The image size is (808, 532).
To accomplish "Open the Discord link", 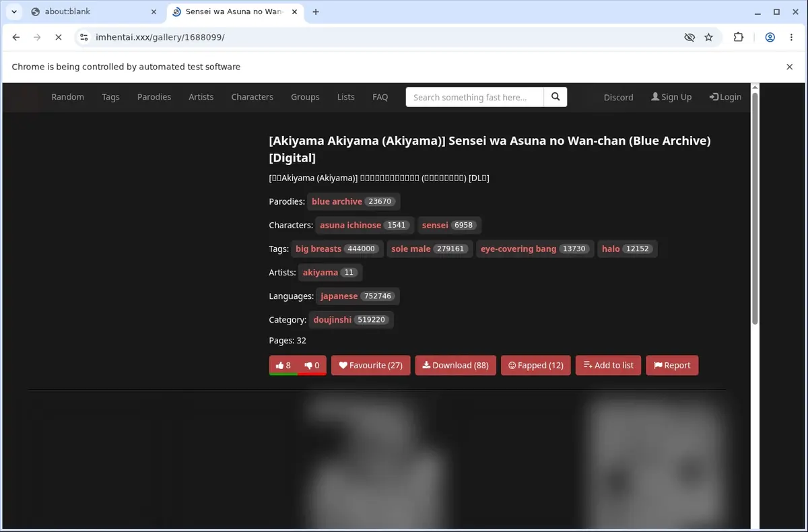I will 618,97.
